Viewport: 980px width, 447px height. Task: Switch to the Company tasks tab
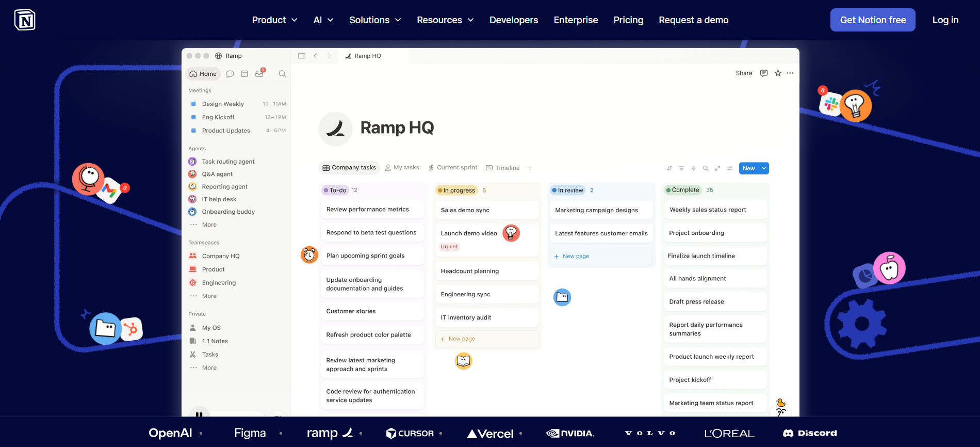(x=349, y=168)
